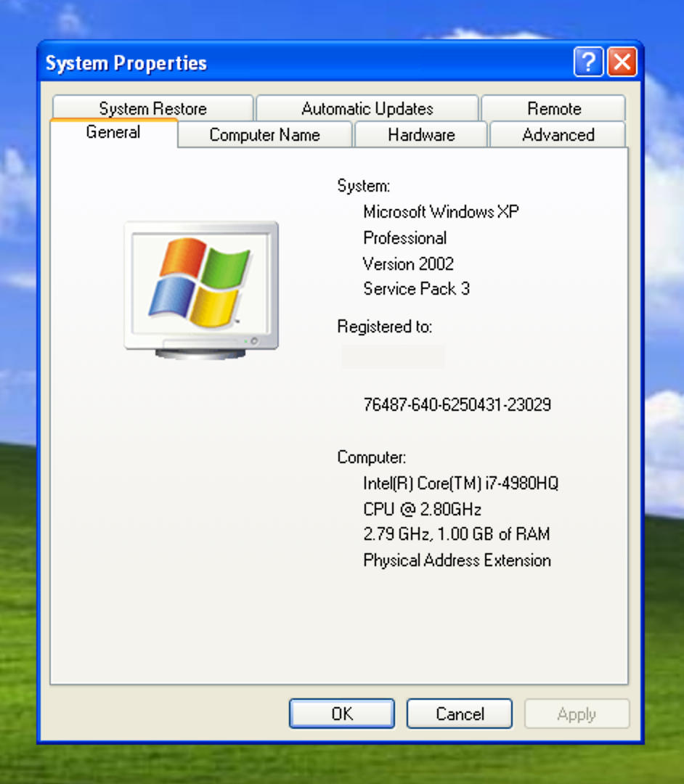684x784 pixels.
Task: Open the Automatic Updates tab
Action: click(x=367, y=108)
